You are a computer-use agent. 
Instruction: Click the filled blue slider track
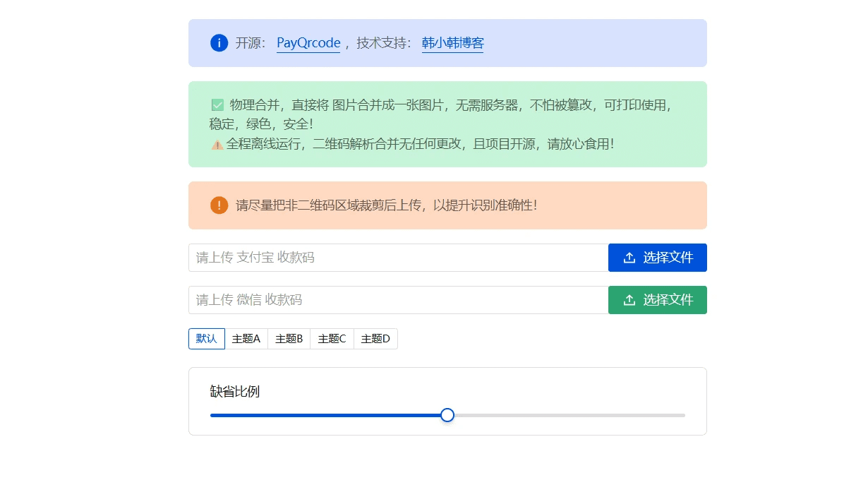[x=325, y=415]
